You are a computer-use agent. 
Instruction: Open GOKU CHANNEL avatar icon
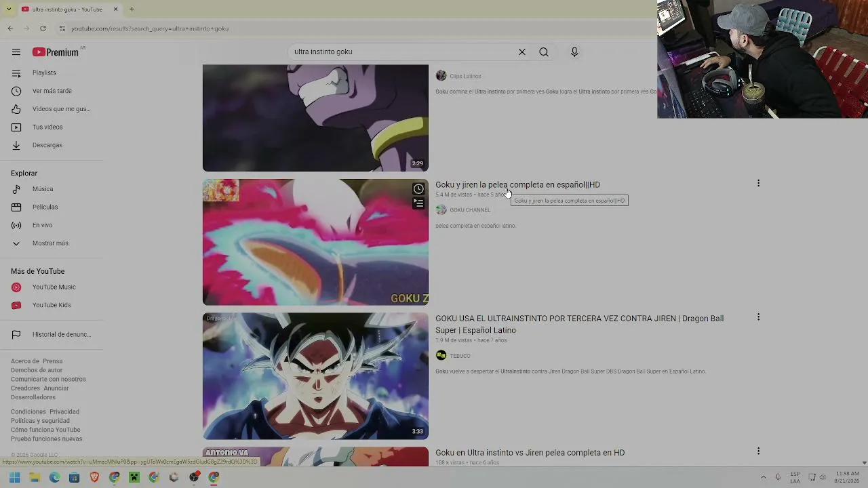coord(441,210)
